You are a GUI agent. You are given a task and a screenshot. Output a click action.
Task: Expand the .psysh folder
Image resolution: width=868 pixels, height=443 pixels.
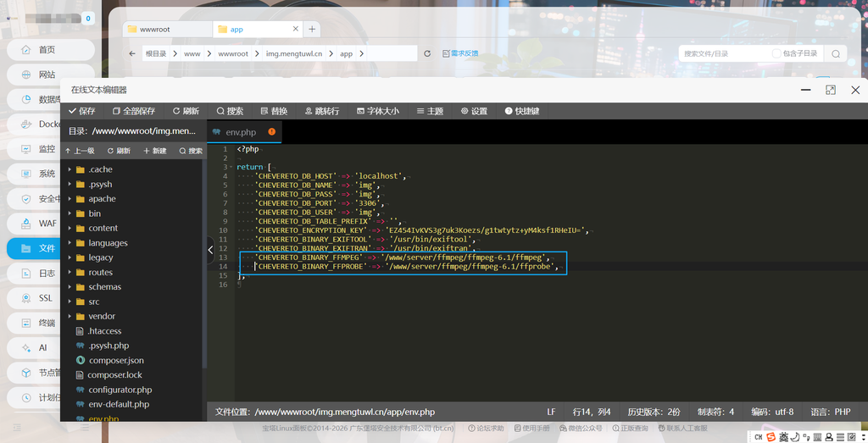point(70,184)
